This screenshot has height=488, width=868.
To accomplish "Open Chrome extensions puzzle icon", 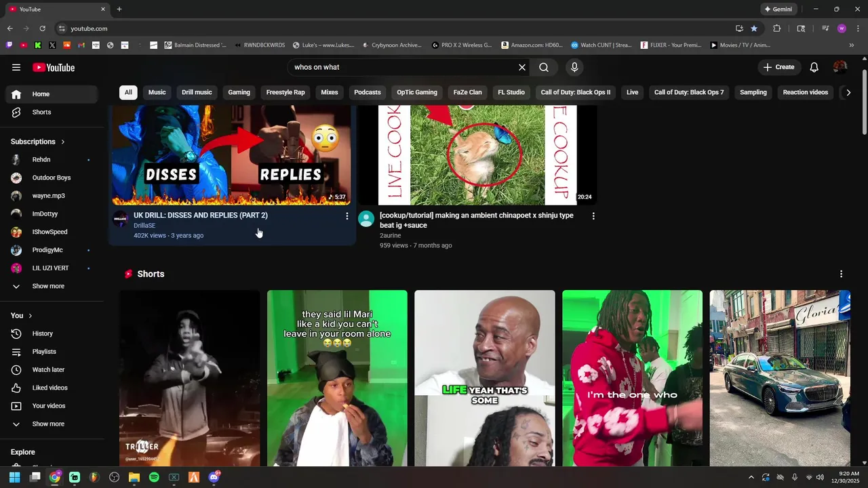I will 777,28.
